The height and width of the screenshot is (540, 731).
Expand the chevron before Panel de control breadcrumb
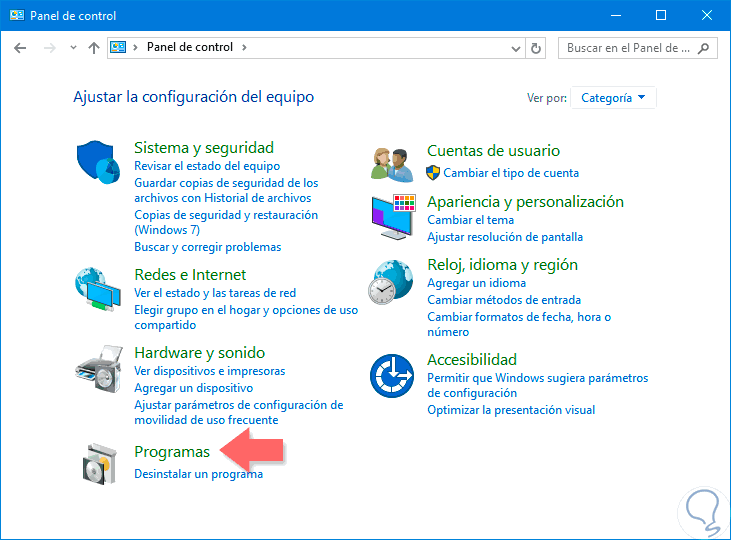click(x=135, y=48)
